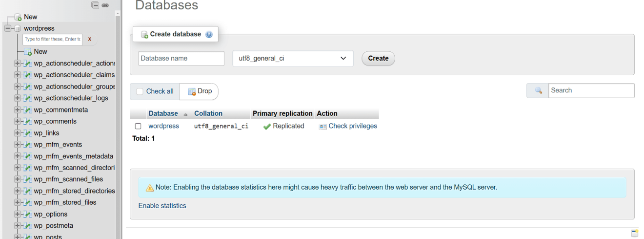Click the table icon beside wp_links

point(28,133)
